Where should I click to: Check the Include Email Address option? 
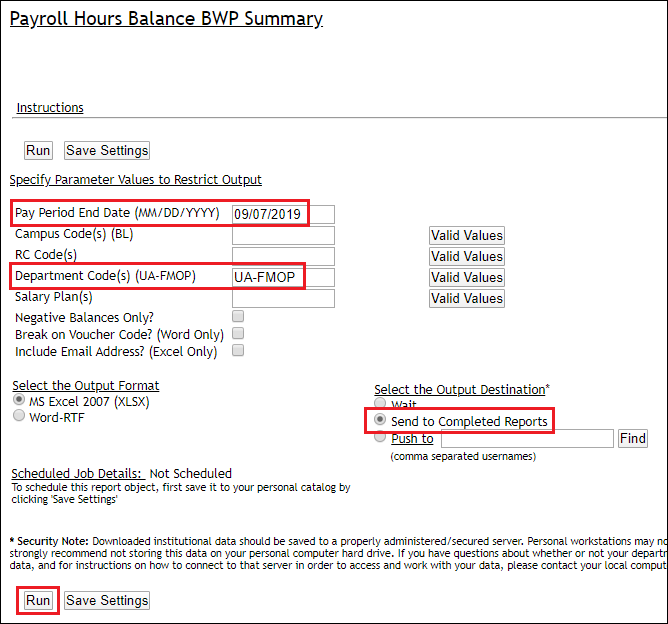click(238, 351)
